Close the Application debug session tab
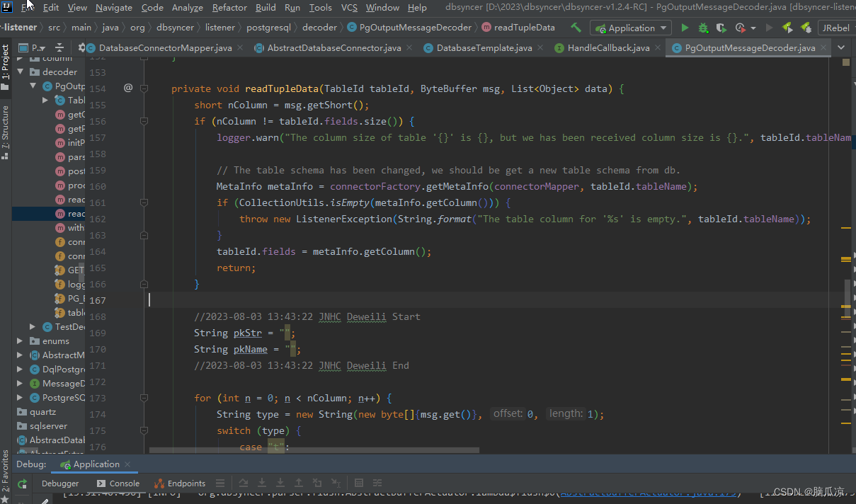 tap(128, 465)
